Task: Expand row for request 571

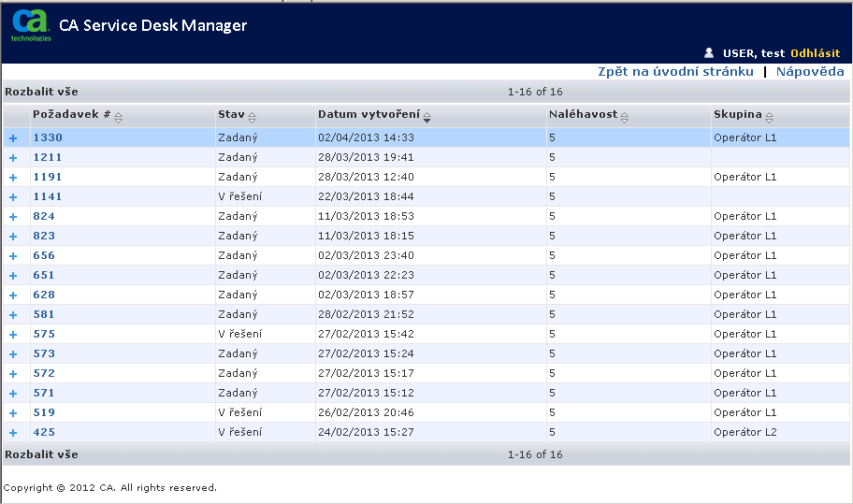Action: (x=13, y=393)
